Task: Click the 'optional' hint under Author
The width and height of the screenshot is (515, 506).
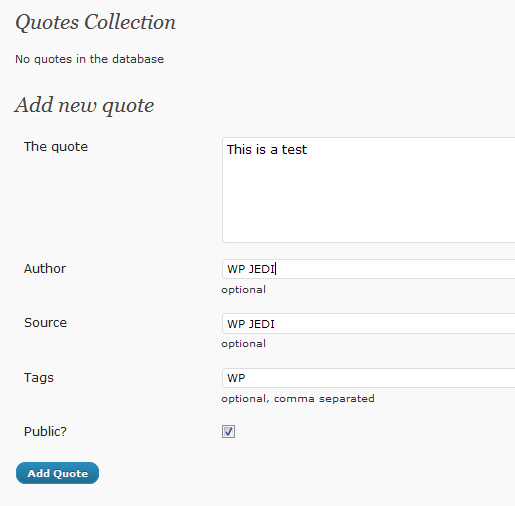Action: point(243,290)
